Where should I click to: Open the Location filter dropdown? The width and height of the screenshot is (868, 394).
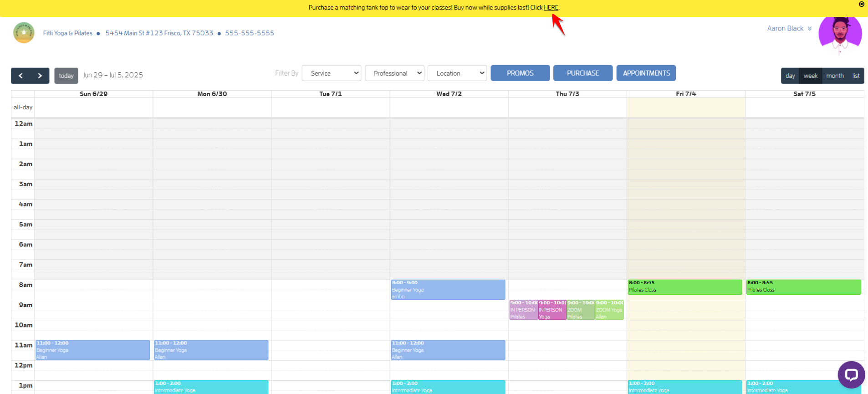(457, 73)
